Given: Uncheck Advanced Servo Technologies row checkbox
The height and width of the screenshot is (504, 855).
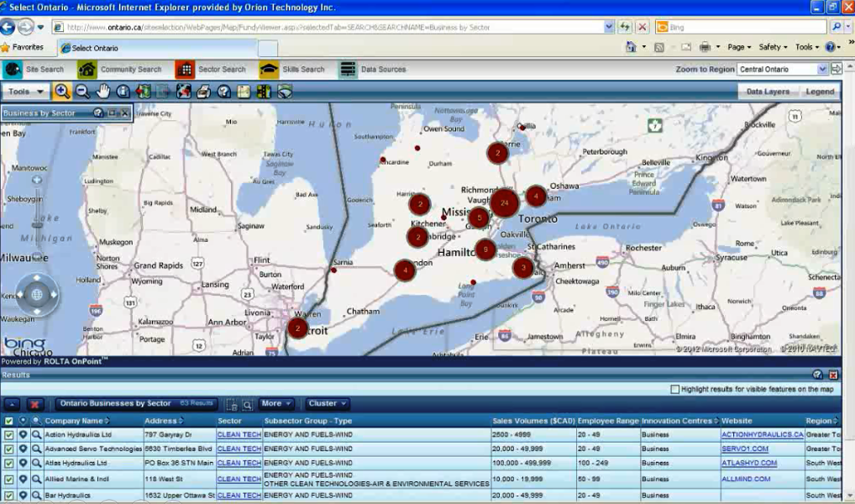Looking at the screenshot, I should point(8,449).
